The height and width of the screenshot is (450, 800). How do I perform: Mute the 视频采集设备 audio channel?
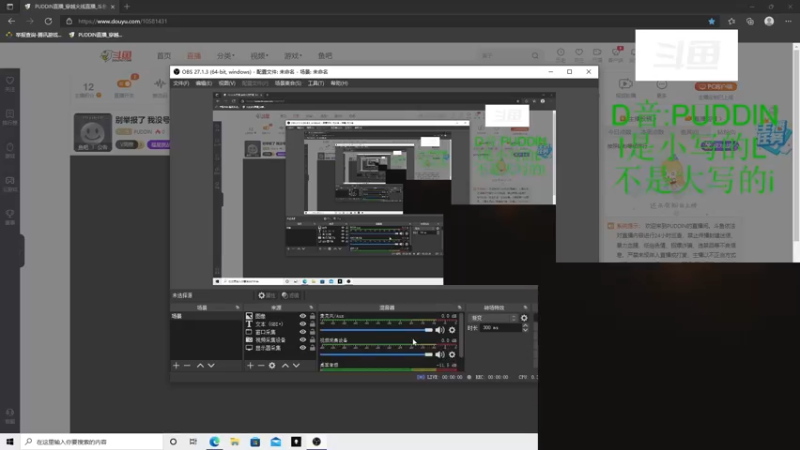(x=440, y=354)
